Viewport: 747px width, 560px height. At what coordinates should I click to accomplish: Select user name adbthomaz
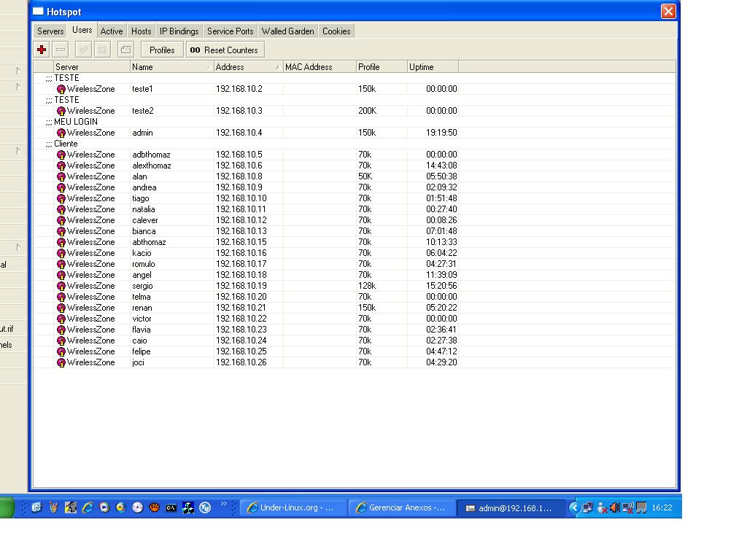(151, 155)
